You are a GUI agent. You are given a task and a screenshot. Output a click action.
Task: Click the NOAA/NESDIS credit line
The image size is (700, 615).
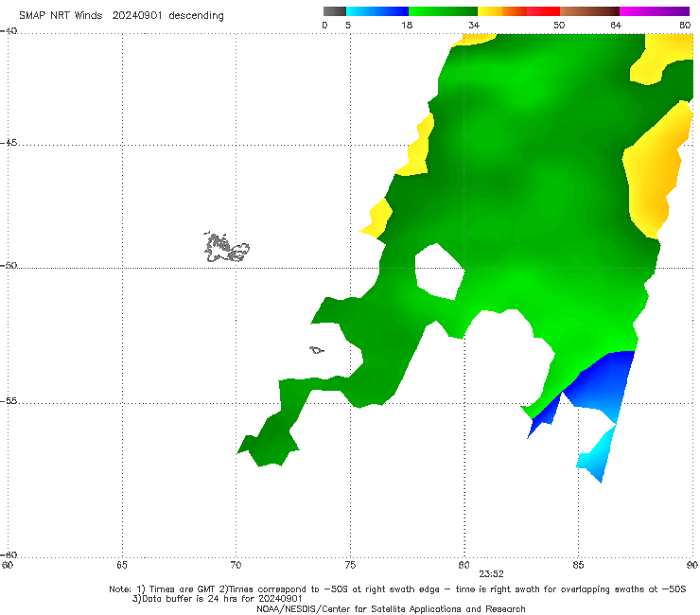[x=391, y=609]
